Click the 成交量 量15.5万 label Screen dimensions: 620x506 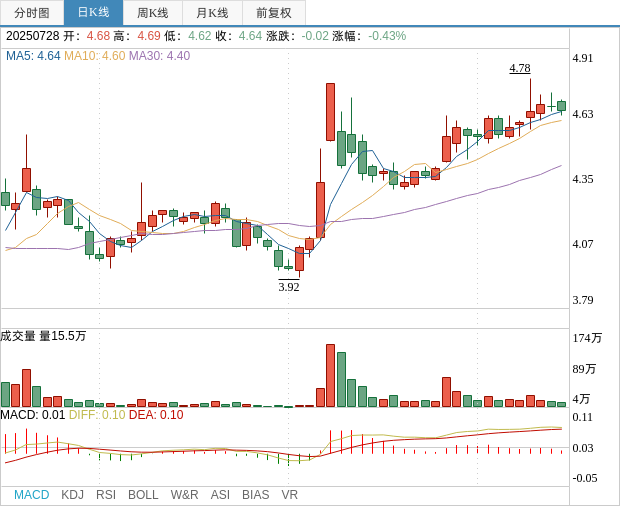click(43, 336)
